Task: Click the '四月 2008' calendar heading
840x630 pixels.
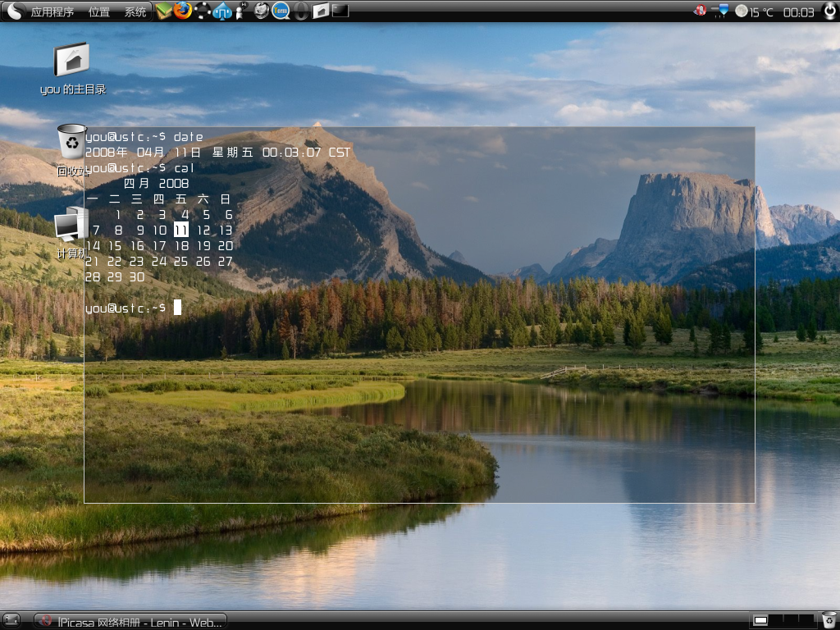Action: point(157,183)
